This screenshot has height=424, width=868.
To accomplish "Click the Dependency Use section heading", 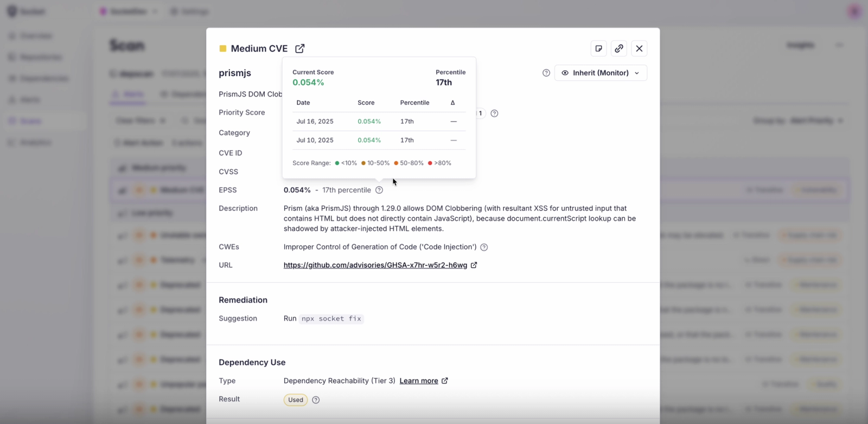I will pyautogui.click(x=252, y=363).
